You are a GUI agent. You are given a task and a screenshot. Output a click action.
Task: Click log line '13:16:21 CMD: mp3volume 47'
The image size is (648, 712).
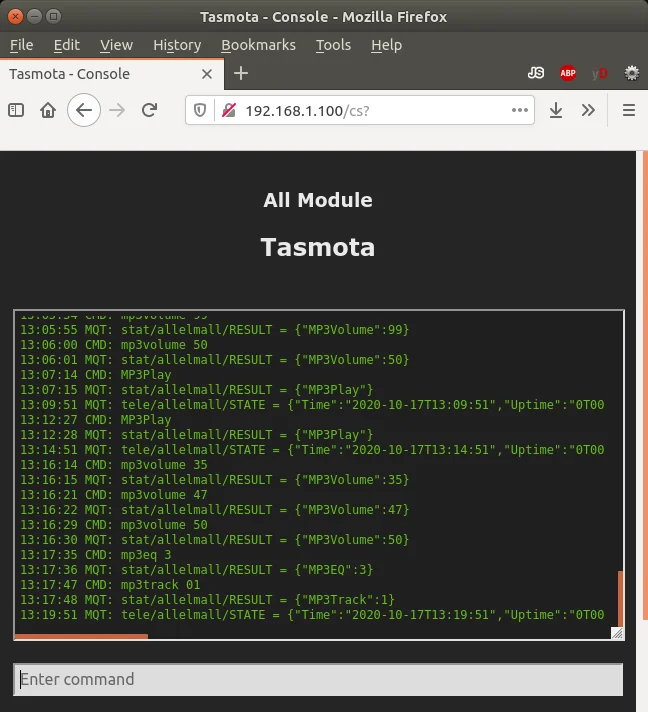[114, 494]
